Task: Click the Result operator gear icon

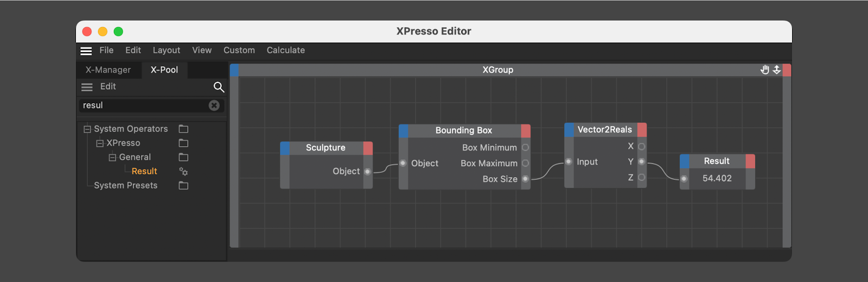Action: pyautogui.click(x=183, y=172)
